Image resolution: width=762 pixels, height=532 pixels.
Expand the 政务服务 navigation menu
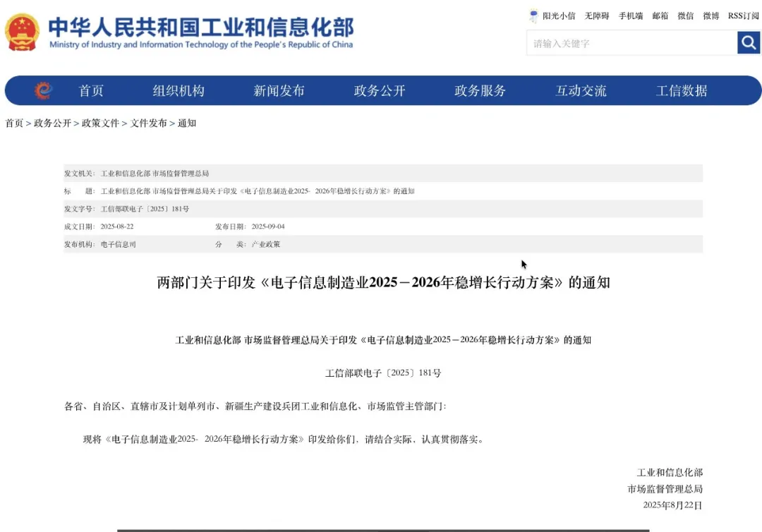[479, 90]
